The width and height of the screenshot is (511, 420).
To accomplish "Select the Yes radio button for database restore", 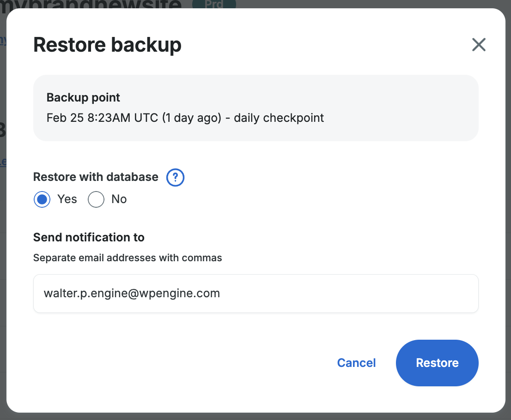I will pos(42,199).
